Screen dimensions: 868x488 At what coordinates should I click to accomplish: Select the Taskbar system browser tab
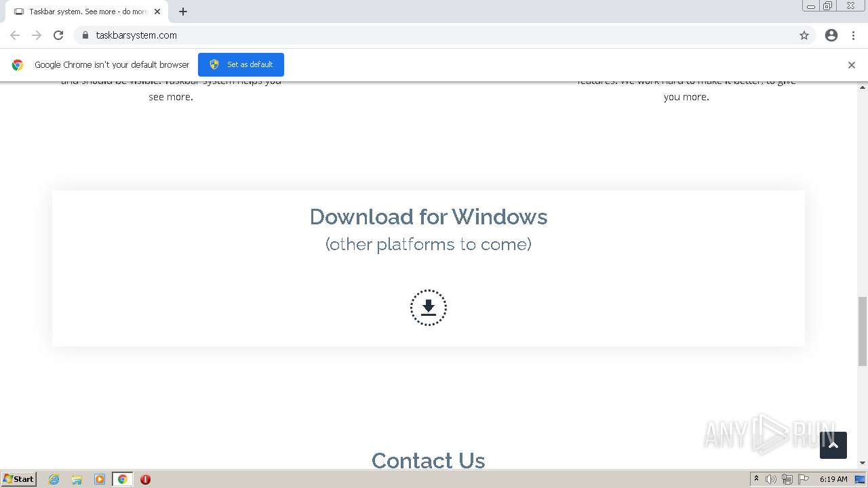point(87,12)
